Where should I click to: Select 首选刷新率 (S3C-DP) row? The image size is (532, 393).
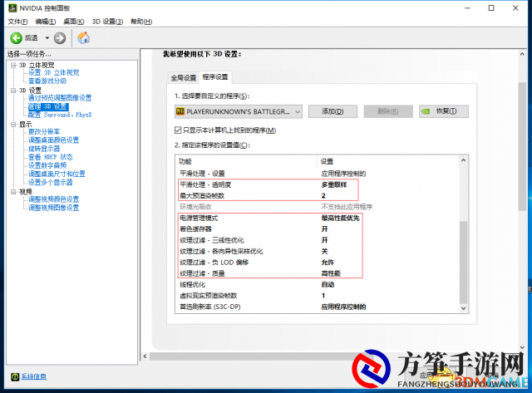coord(318,307)
